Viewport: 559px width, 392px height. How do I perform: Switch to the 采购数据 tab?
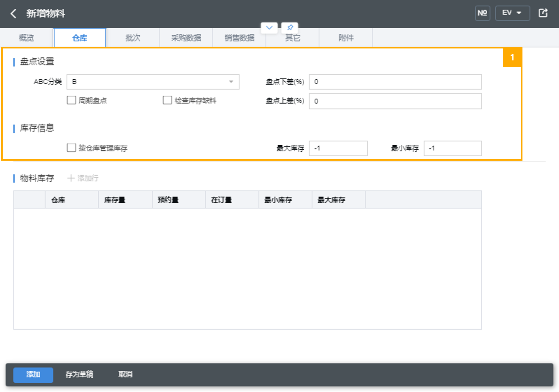tap(186, 38)
